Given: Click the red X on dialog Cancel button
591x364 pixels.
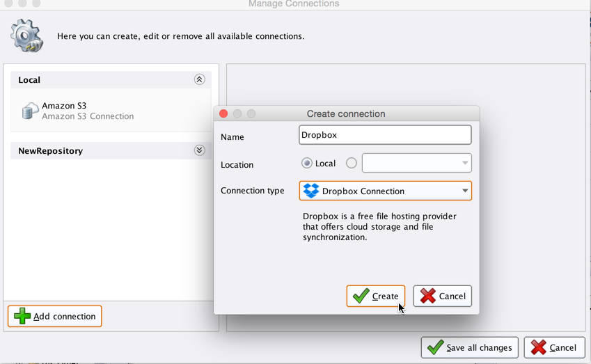Looking at the screenshot, I should [427, 296].
